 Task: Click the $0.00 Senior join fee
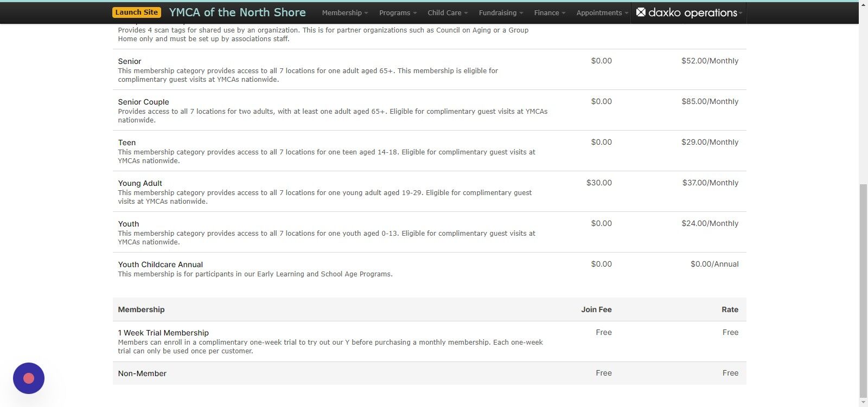coord(602,61)
